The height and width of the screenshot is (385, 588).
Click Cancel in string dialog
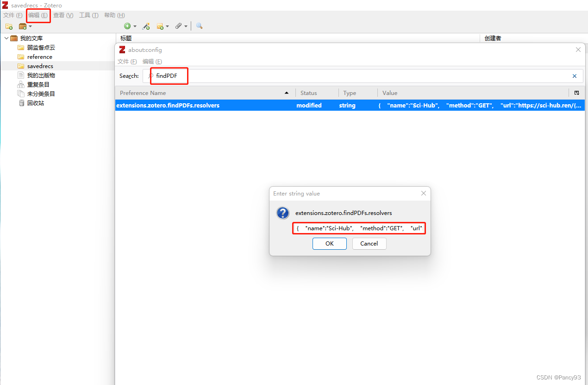(369, 243)
